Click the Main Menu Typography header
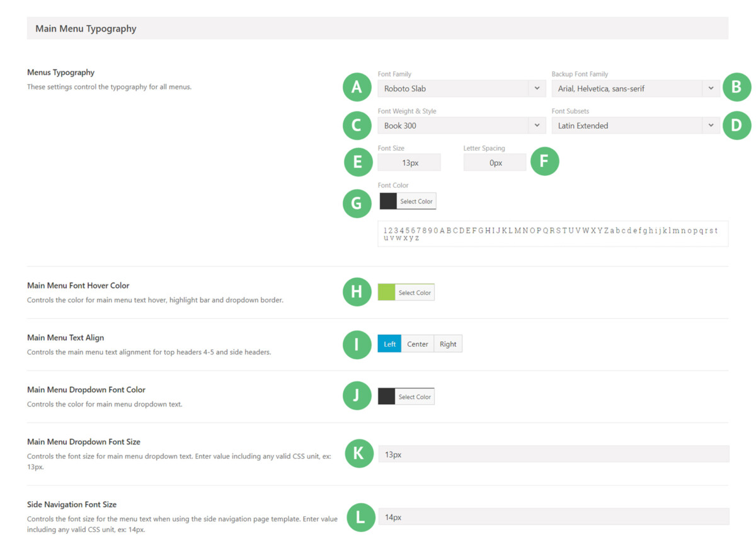Screen dimensions: 756x556 tap(86, 28)
